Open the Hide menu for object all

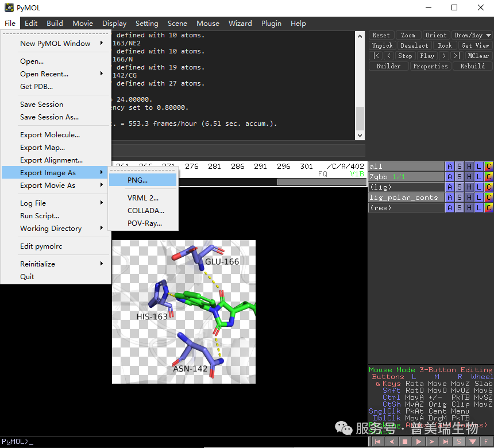(x=469, y=167)
